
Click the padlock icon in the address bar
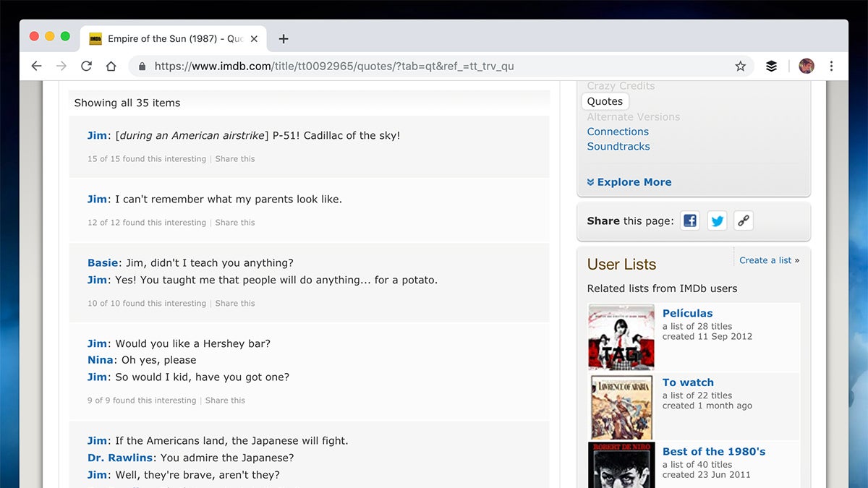(142, 66)
